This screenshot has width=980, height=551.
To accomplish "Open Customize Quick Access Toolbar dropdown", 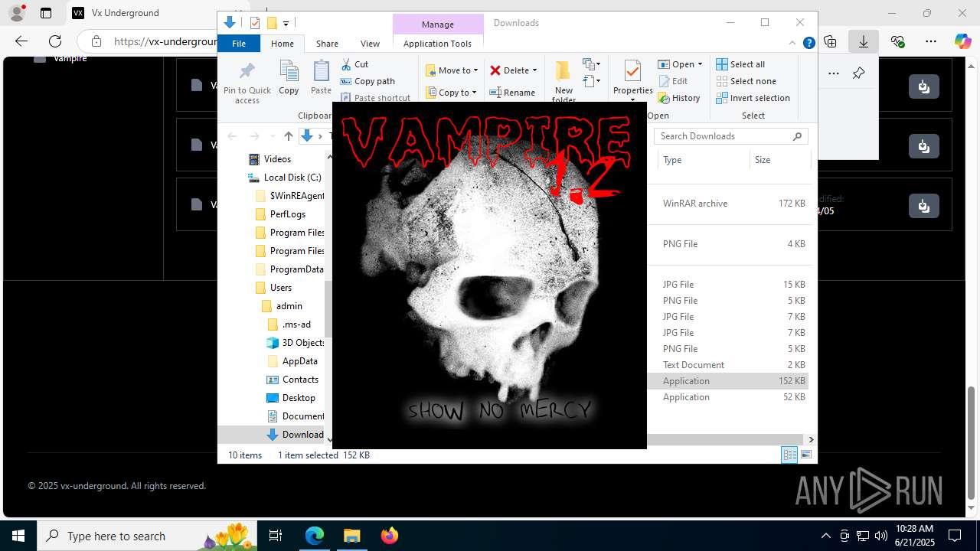I will [x=286, y=23].
